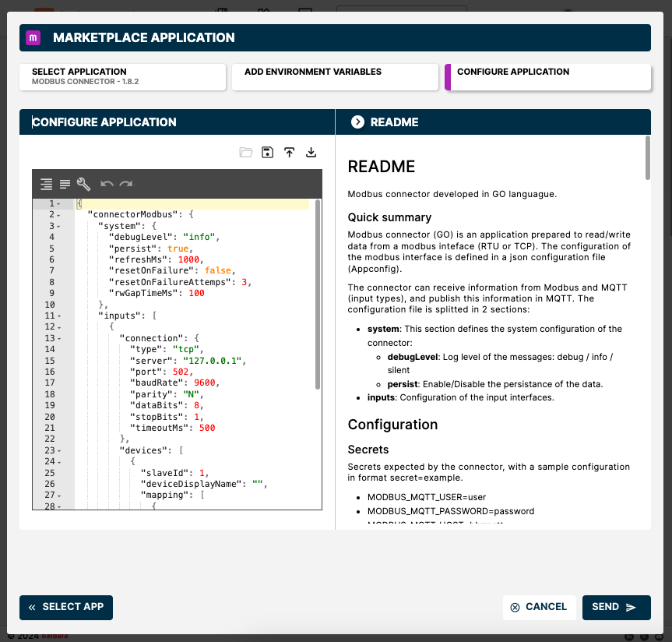The height and width of the screenshot is (642, 672).
Task: Select the Configure Application tab
Action: pyautogui.click(x=548, y=76)
